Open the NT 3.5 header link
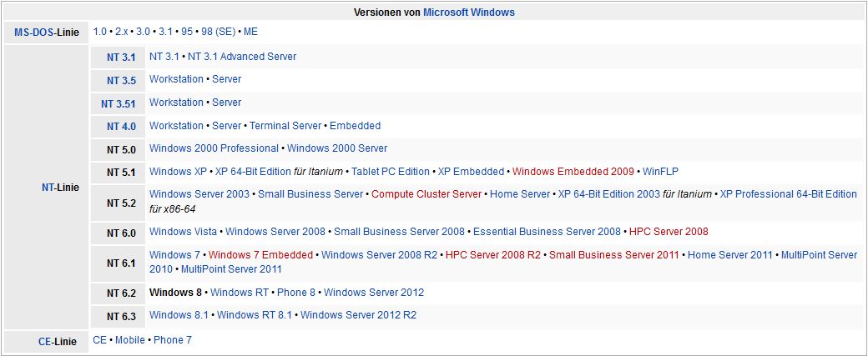The height and width of the screenshot is (356, 868). [121, 81]
